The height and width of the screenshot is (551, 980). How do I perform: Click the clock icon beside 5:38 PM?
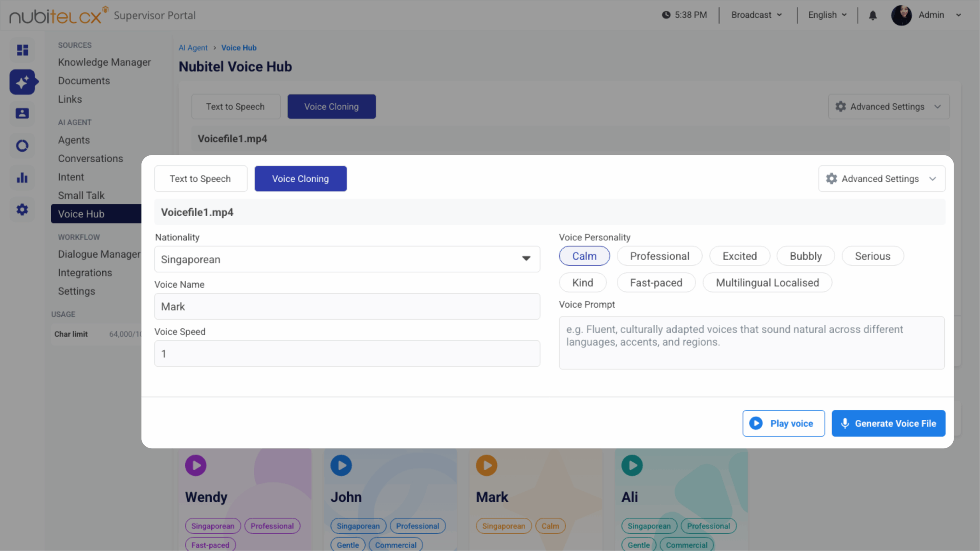click(x=666, y=15)
